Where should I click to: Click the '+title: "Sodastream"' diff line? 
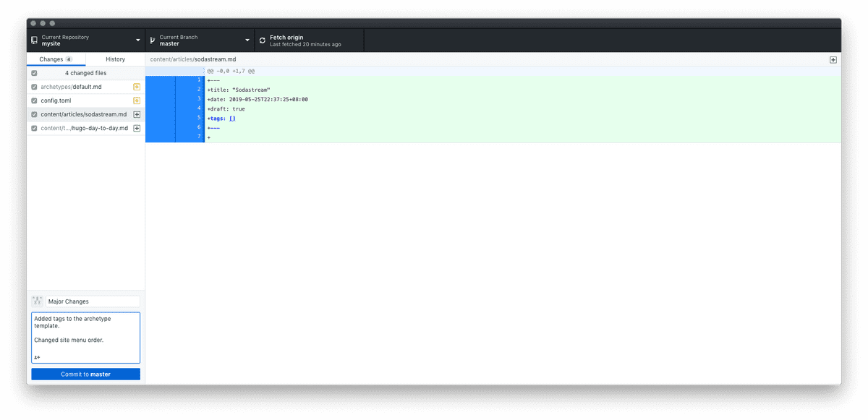tap(239, 90)
